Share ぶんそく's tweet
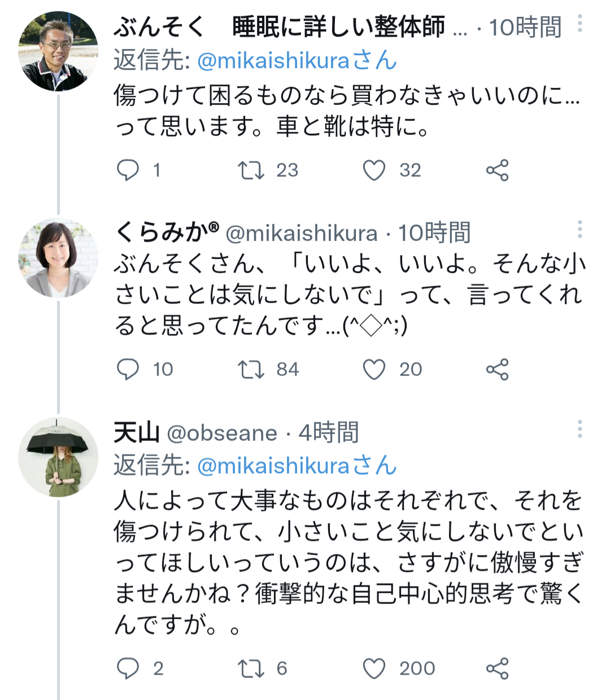610x700 pixels. point(497,170)
